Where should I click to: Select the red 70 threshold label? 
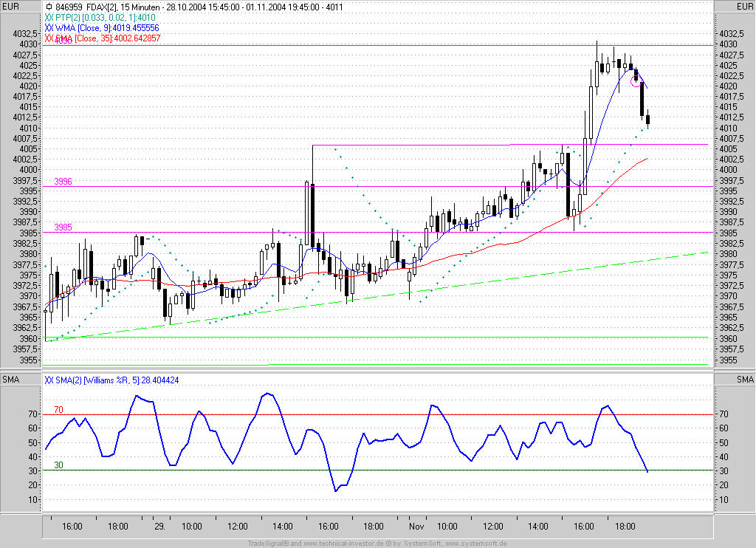(58, 410)
